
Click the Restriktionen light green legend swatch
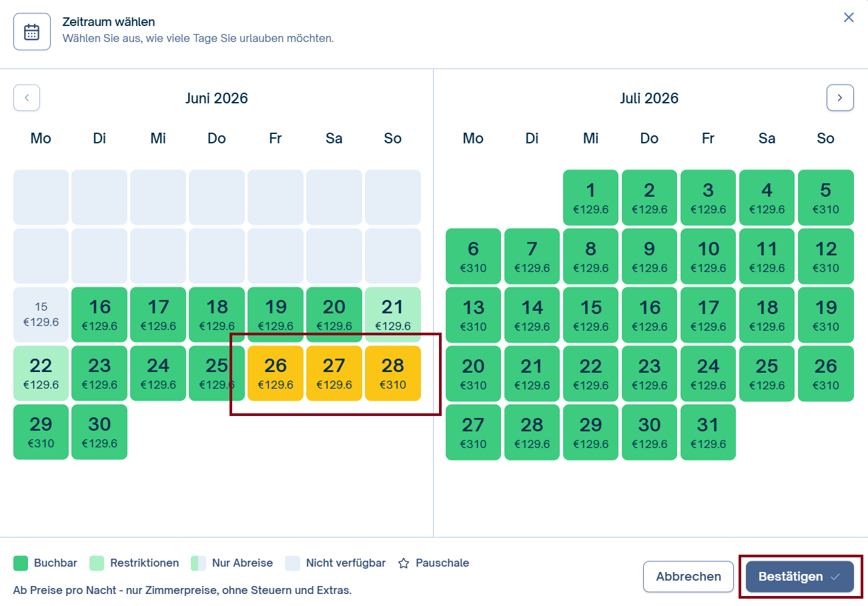(97, 563)
